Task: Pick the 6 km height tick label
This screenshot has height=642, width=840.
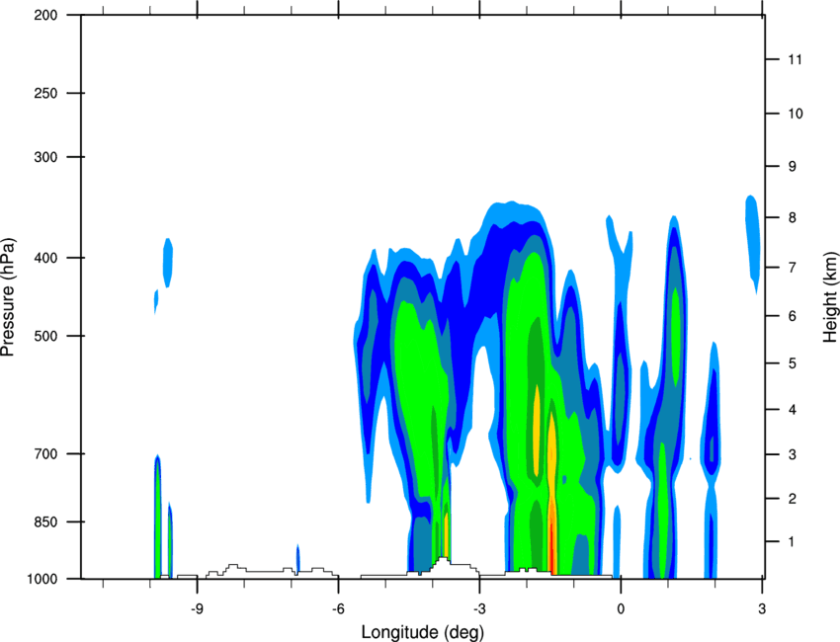Action: pos(793,316)
